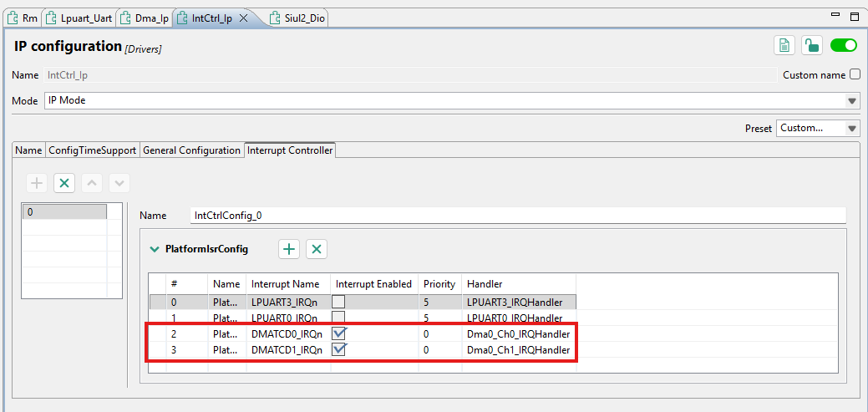This screenshot has width=868, height=412.
Task: Open the Mode dropdown
Action: [851, 101]
